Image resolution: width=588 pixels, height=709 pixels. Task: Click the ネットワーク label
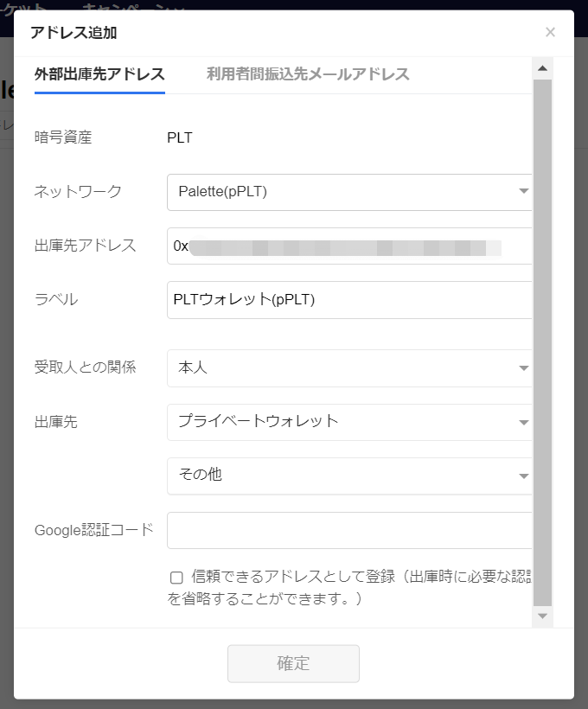(x=78, y=191)
